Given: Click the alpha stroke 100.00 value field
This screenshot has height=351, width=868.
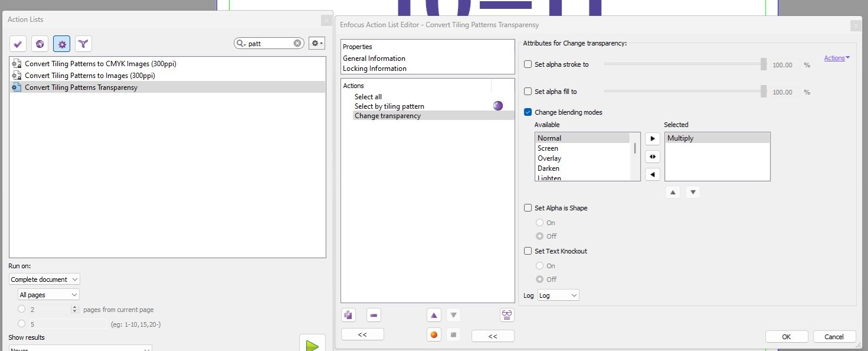Looking at the screenshot, I should [x=784, y=65].
